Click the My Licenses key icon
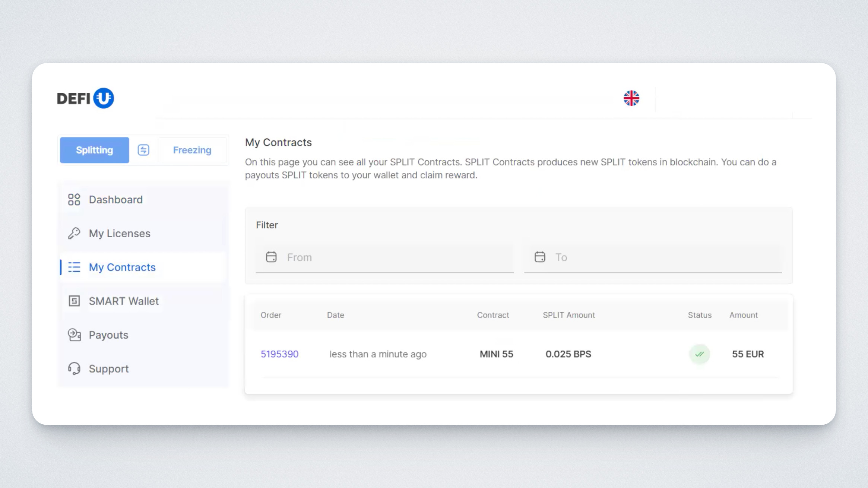 pyautogui.click(x=74, y=234)
